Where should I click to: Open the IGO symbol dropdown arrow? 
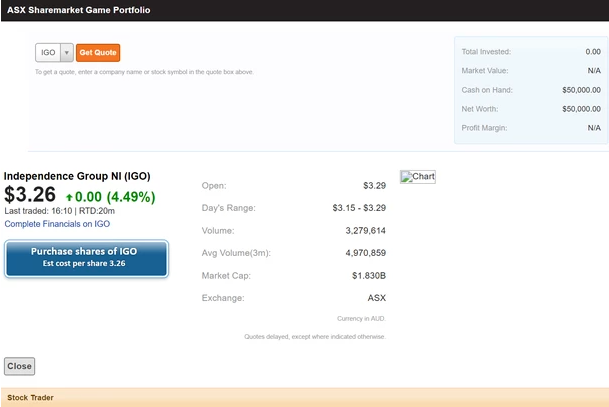[x=67, y=52]
